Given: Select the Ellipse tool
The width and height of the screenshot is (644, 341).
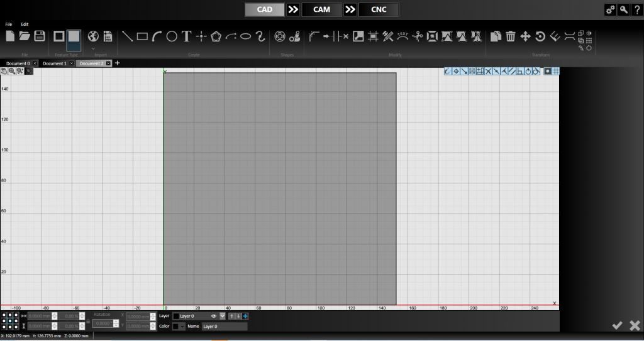Looking at the screenshot, I should coord(246,36).
